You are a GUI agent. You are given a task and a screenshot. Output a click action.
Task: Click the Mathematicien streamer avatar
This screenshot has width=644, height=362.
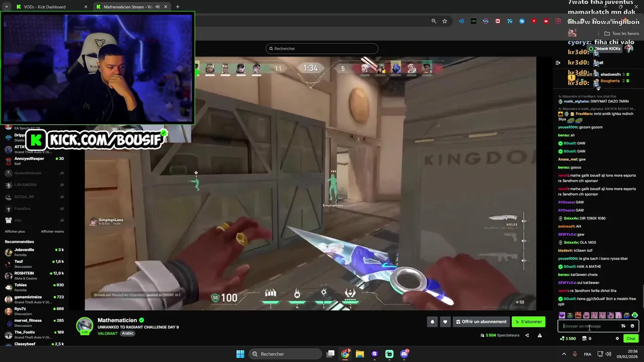coord(85,326)
